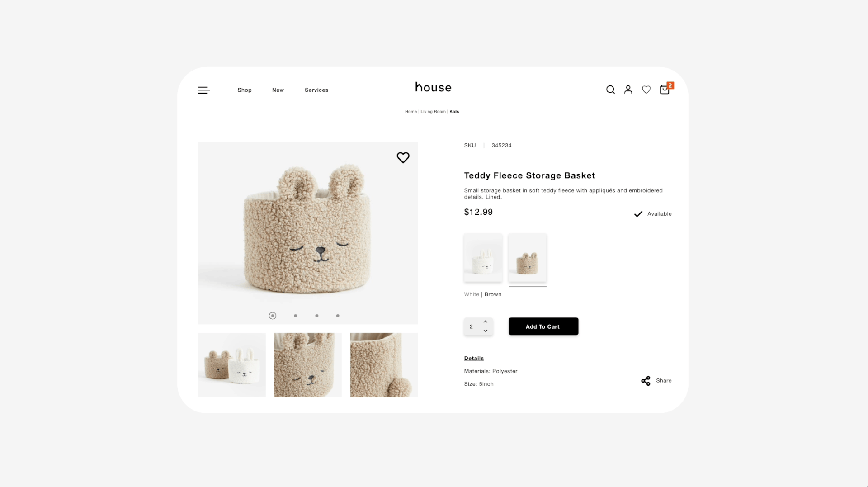Image resolution: width=868 pixels, height=487 pixels.
Task: Expand the Details section
Action: [474, 358]
